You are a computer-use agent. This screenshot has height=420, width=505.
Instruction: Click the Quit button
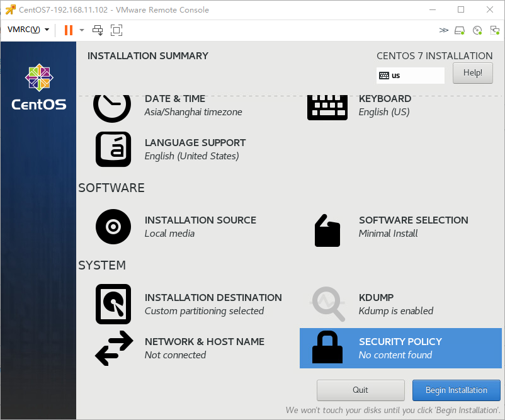pos(360,390)
